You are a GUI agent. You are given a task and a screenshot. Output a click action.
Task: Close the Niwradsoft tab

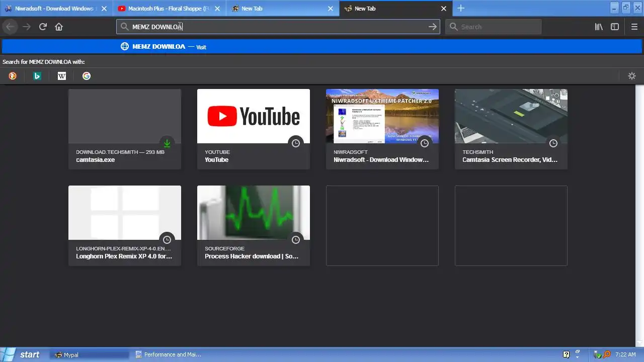pos(104,9)
